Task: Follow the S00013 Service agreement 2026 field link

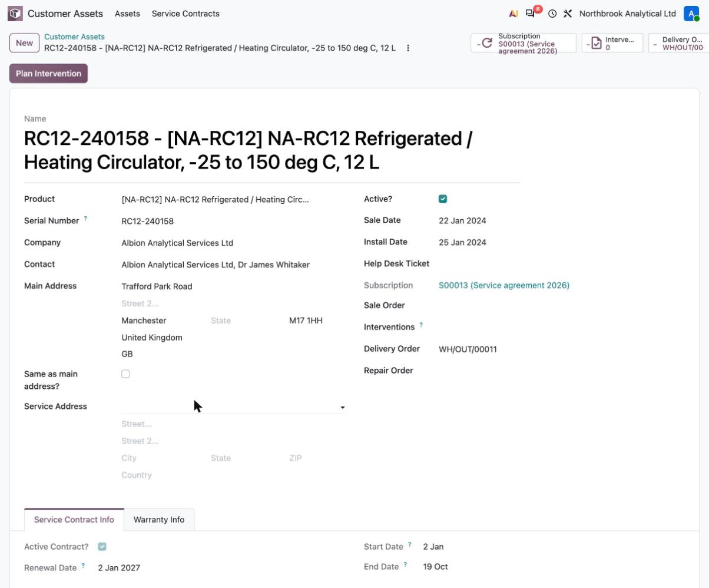Action: tap(504, 285)
